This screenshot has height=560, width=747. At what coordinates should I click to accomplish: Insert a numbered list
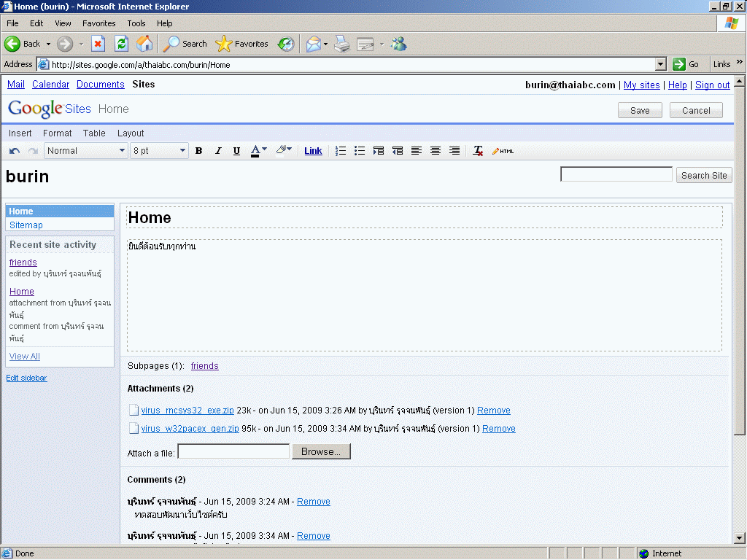[x=341, y=151]
